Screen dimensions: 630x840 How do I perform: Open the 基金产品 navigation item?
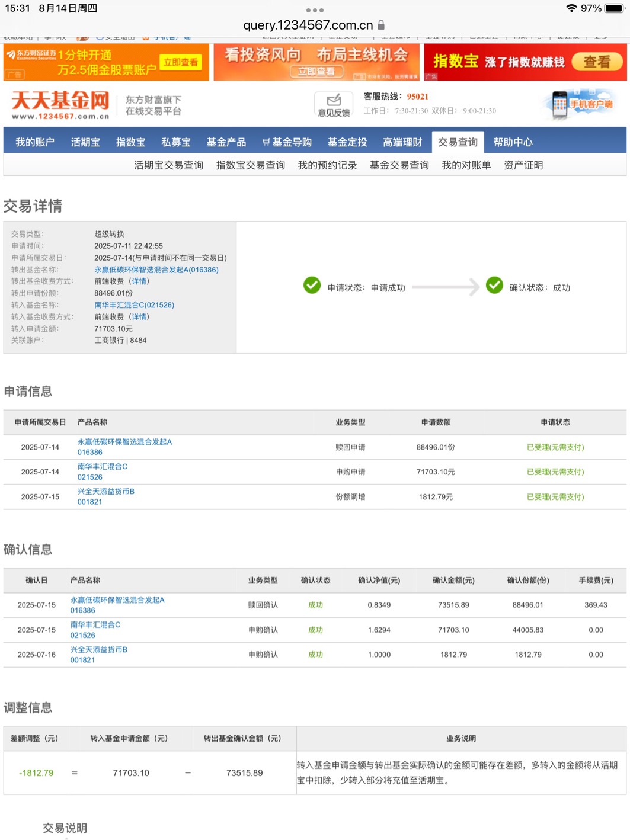click(x=226, y=142)
